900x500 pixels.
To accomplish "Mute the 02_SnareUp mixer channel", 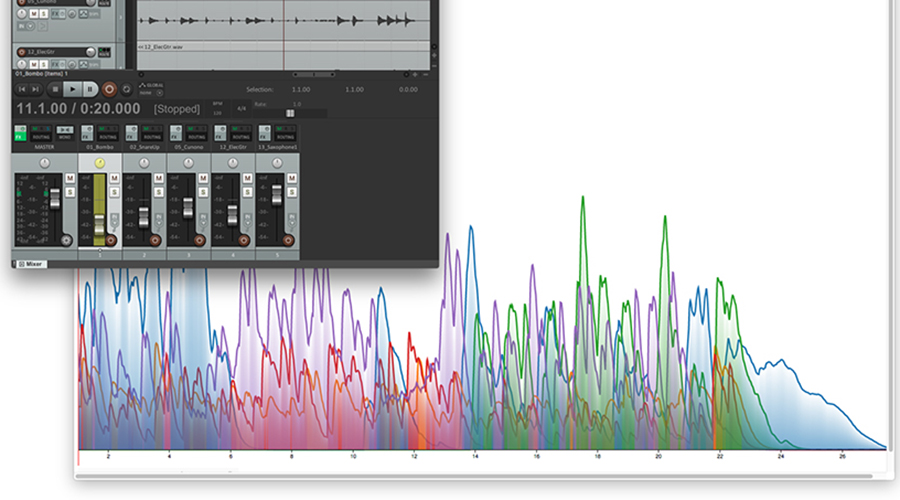I will [158, 179].
